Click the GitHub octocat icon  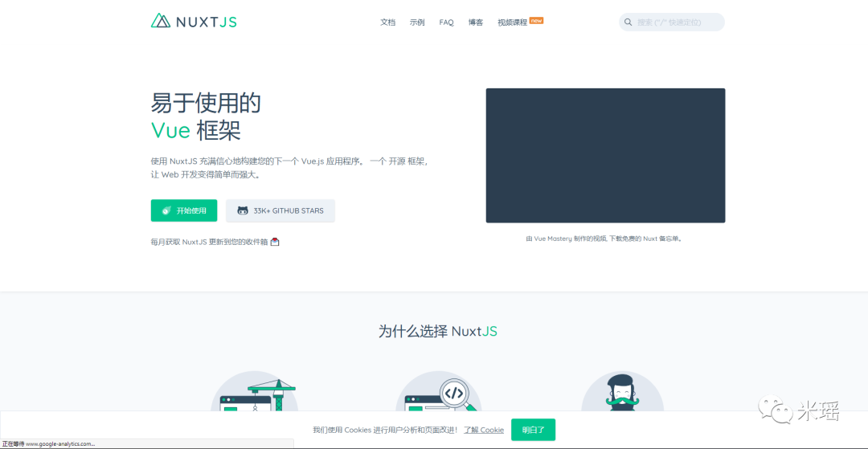coord(243,210)
